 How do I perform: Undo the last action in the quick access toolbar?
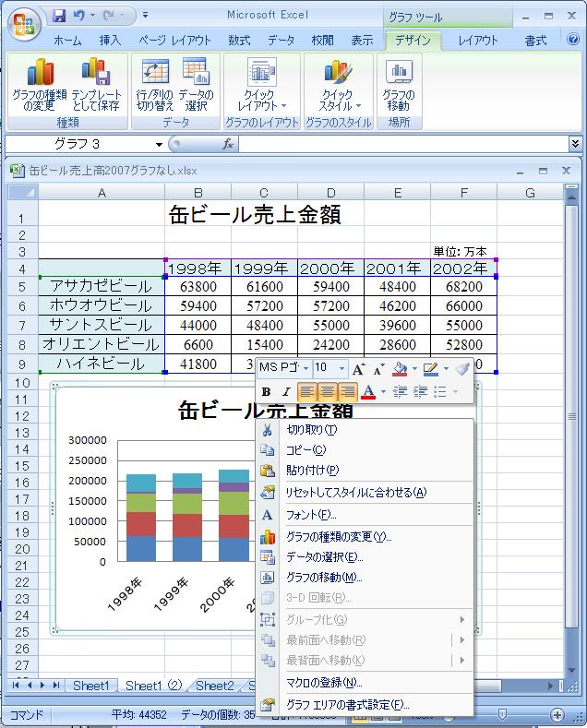click(x=79, y=16)
